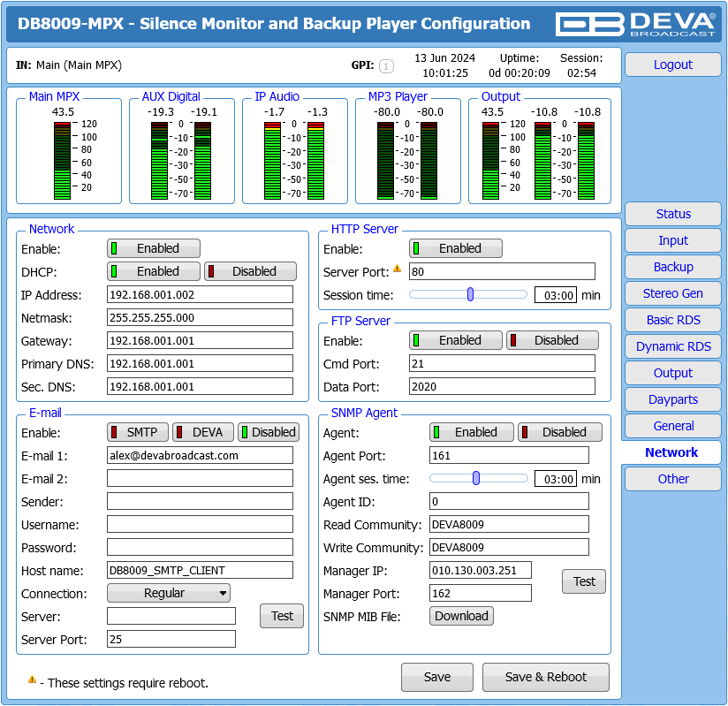
Task: Click the Primary DNS field
Action: click(200, 364)
